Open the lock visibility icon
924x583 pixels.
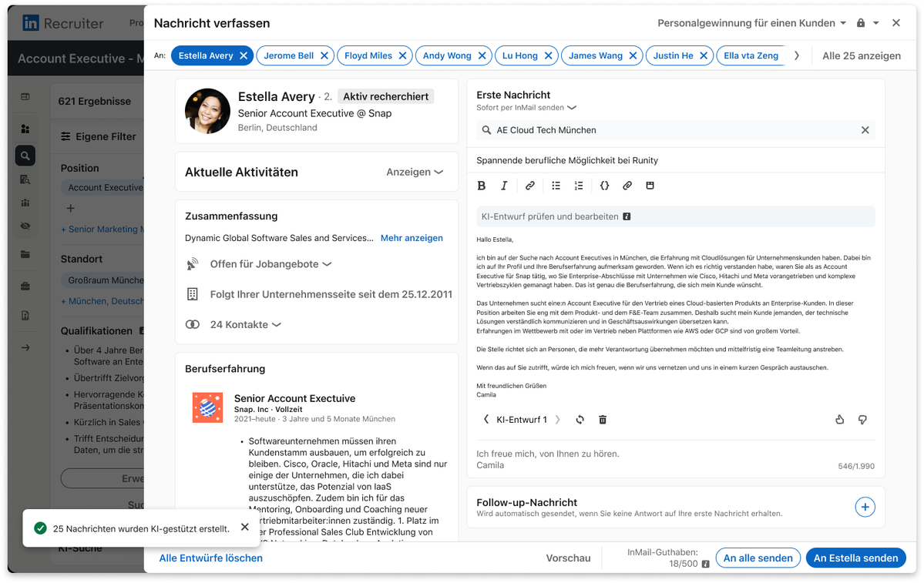pos(861,23)
